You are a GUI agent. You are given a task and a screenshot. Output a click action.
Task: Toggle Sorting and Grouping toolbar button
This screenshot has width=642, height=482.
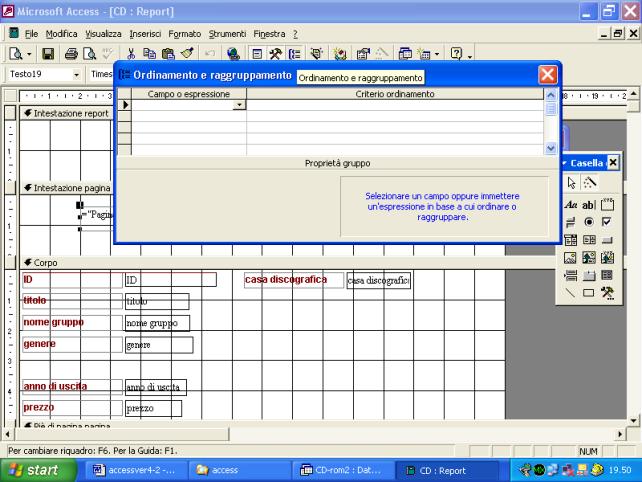coord(295,54)
